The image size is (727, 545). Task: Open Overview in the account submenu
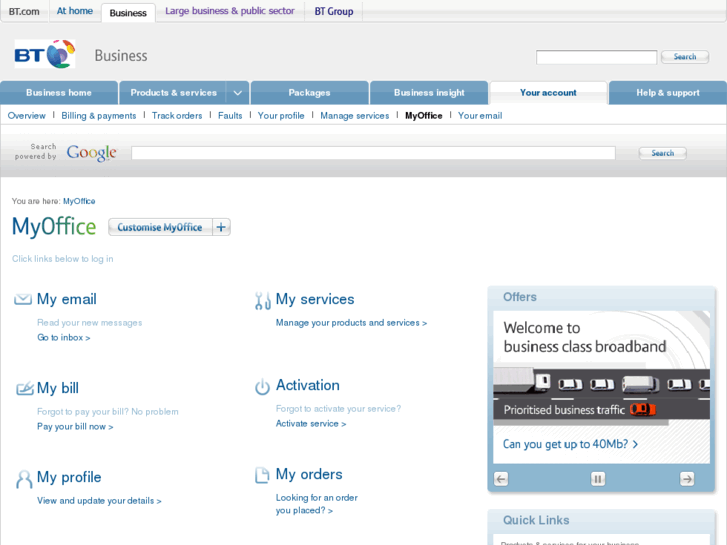(x=26, y=115)
